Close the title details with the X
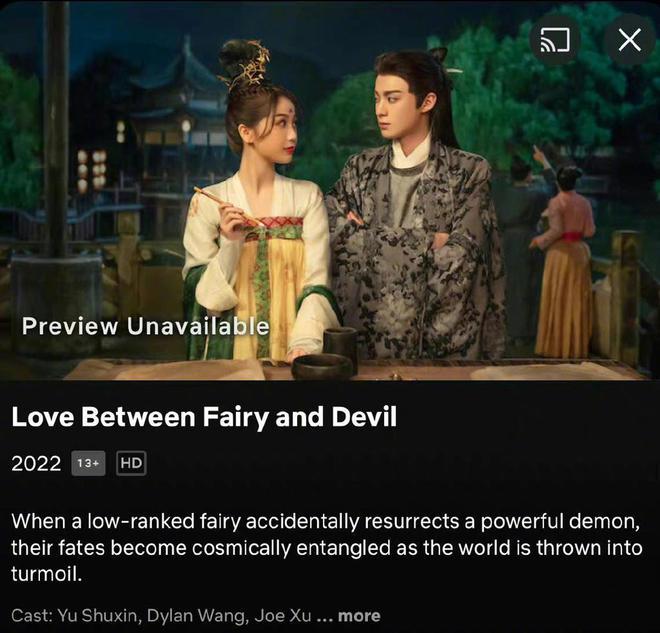 click(x=630, y=40)
